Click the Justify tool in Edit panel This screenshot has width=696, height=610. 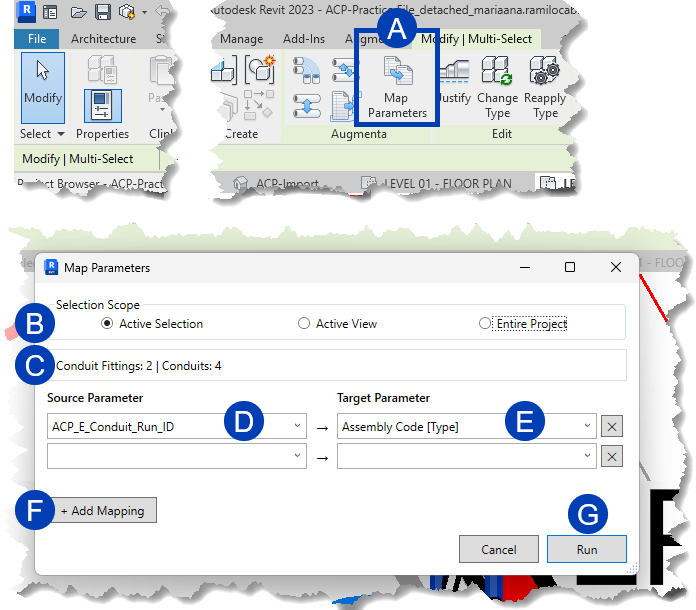(453, 82)
